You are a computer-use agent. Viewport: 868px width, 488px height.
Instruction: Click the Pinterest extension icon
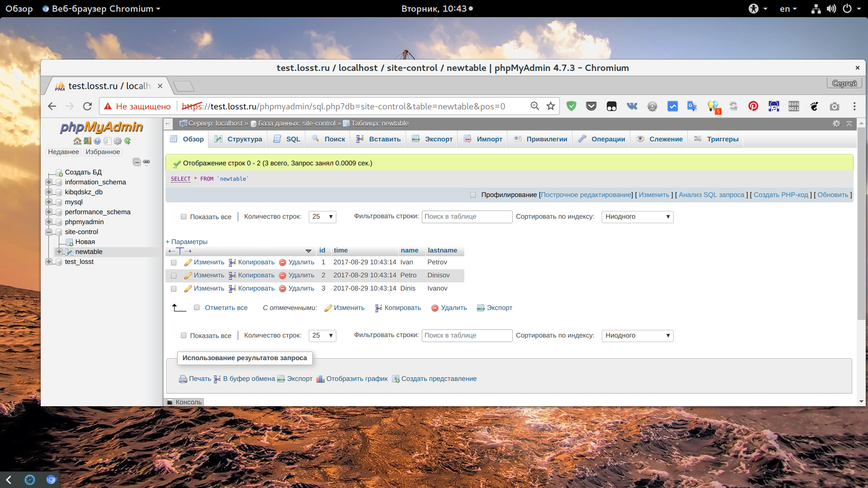coord(753,106)
